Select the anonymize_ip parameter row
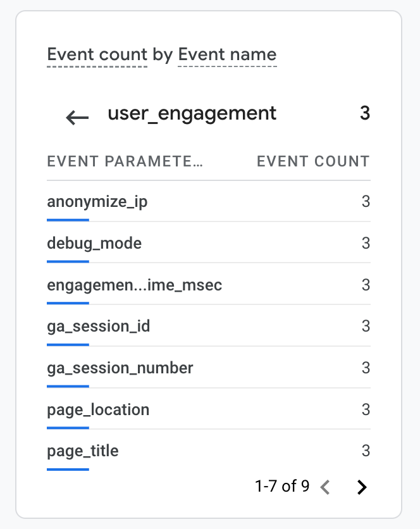Screen dimensions: 420x529 coord(97,202)
